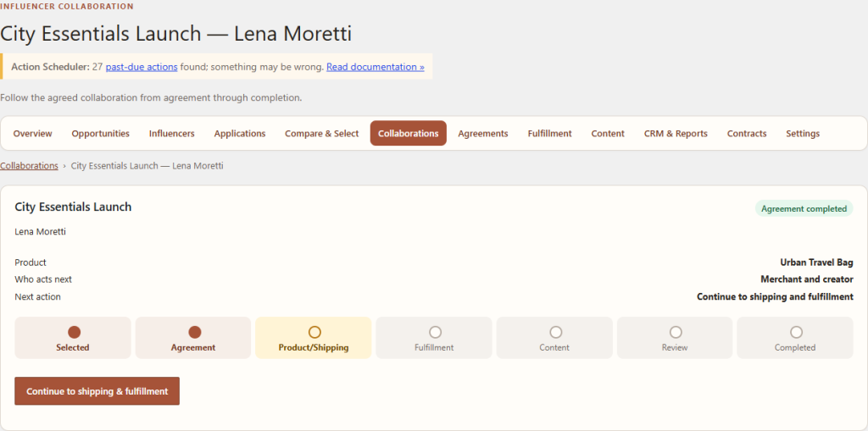This screenshot has height=431, width=868.
Task: Click the Merchant and creator value
Action: (807, 279)
